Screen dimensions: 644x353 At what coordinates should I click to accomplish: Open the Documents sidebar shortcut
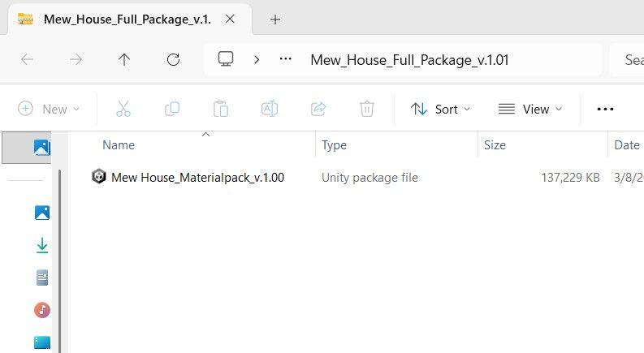click(x=42, y=278)
